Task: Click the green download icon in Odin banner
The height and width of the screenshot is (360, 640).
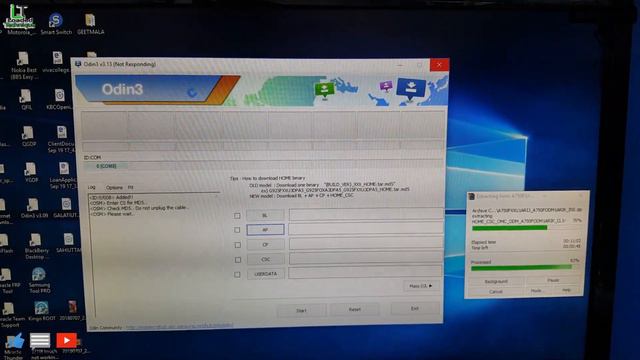Action: 324,89
